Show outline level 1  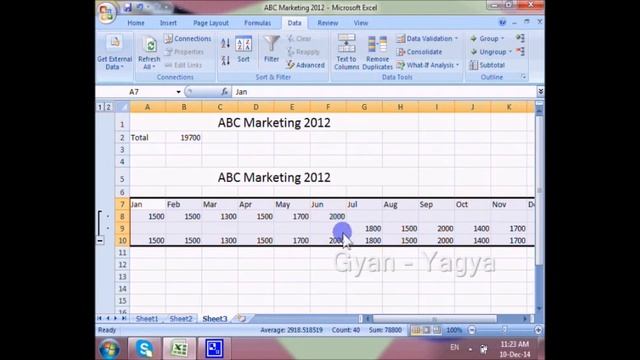100,107
